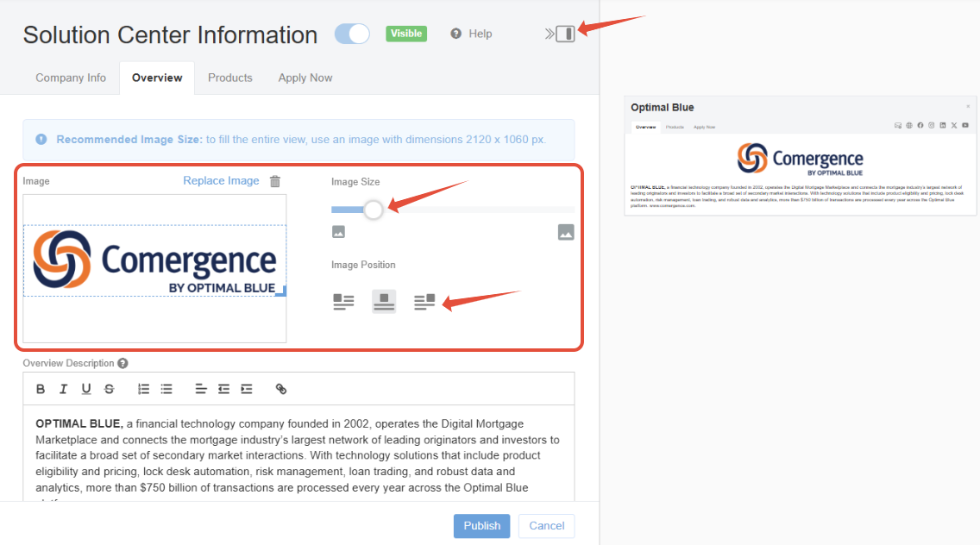Viewport: 980px width, 545px height.
Task: Insert a hyperlink in description
Action: pos(281,389)
